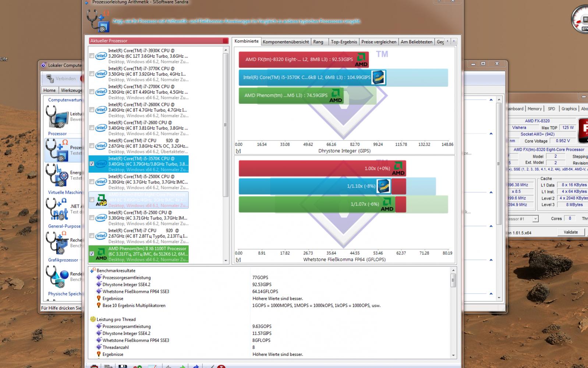Open the Memory tab in CPU-Z

(x=534, y=108)
